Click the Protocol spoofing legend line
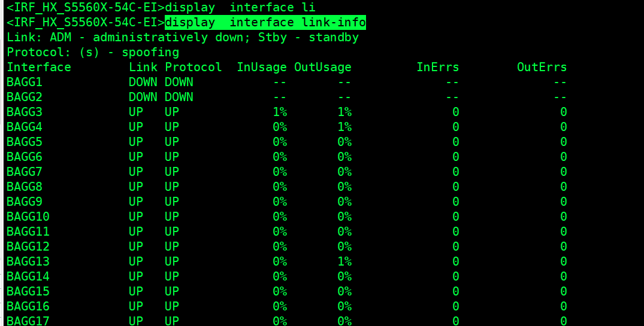Screen dimensions: 644x326 93,53
